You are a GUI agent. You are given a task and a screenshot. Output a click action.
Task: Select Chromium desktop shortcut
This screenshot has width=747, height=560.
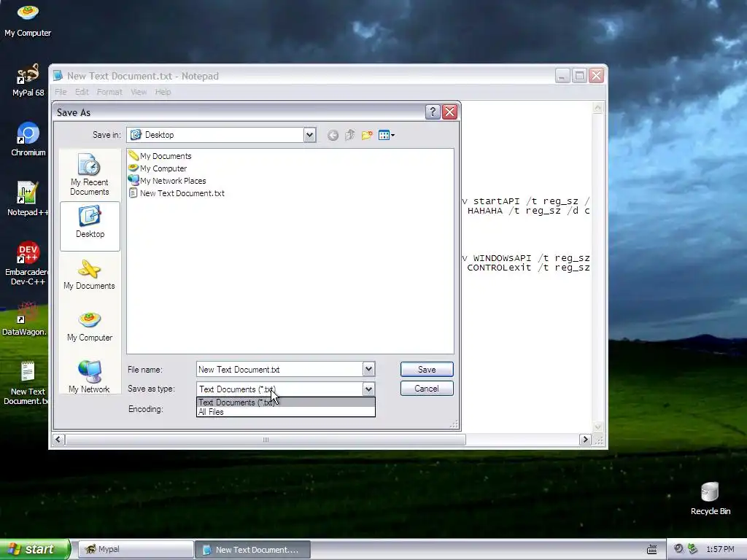pos(28,139)
